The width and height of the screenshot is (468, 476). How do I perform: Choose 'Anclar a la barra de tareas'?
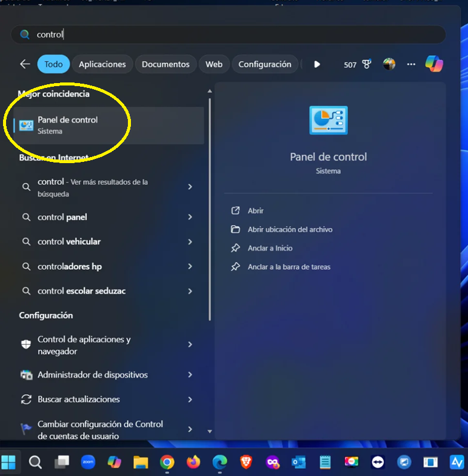[x=289, y=267]
